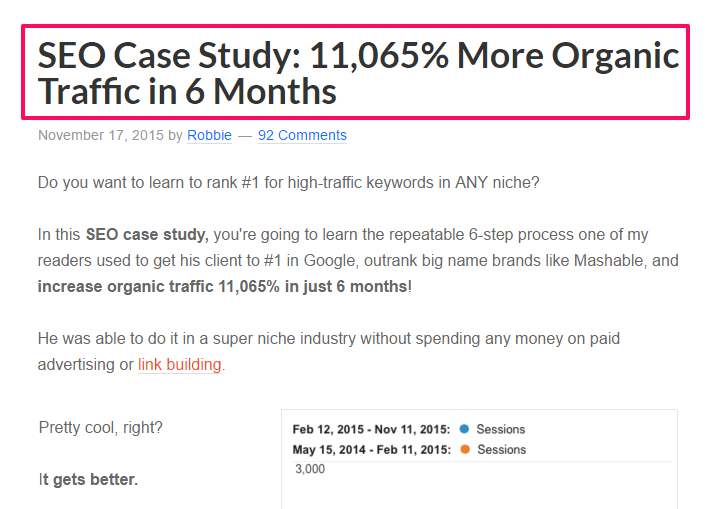Screen dimensions: 725x509
Task: Select May 15, 2014 - Feb 11, 2015 legend label
Action: pos(372,450)
